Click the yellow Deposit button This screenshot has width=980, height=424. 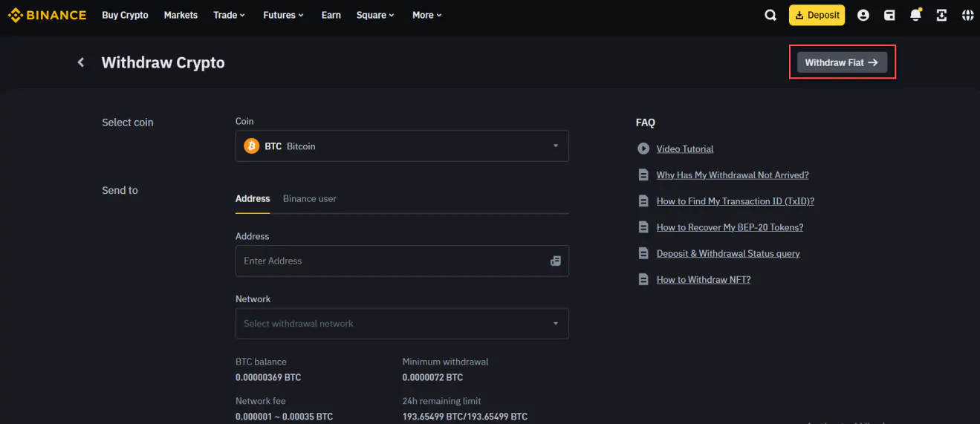[x=817, y=15]
